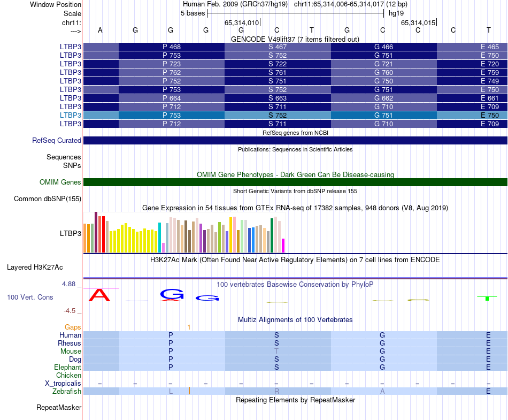The image size is (508, 420).
Task: Click the dark green tall bar in GTEx chart
Action: 272,235
